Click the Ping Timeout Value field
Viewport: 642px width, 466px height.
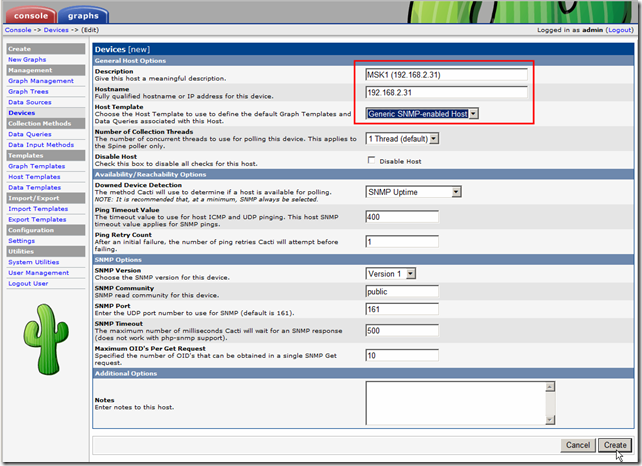[402, 217]
